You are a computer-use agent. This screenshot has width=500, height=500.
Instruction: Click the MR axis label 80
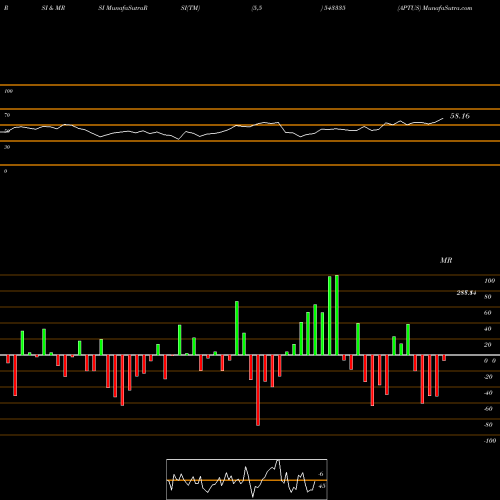(488, 297)
